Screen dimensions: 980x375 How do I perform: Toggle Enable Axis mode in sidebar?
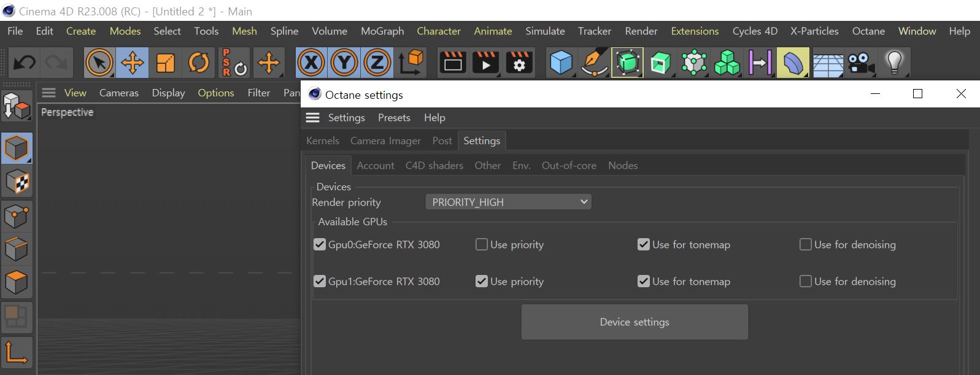[x=17, y=352]
